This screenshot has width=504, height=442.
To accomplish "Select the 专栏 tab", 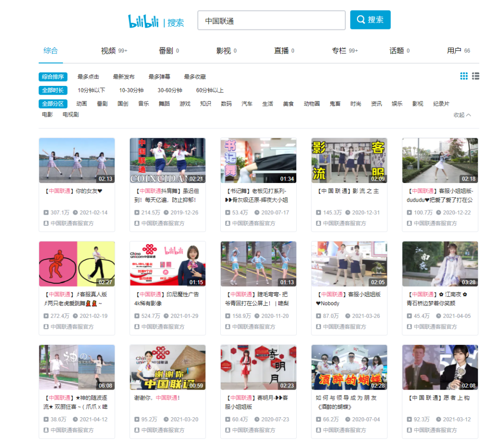I will [x=344, y=51].
